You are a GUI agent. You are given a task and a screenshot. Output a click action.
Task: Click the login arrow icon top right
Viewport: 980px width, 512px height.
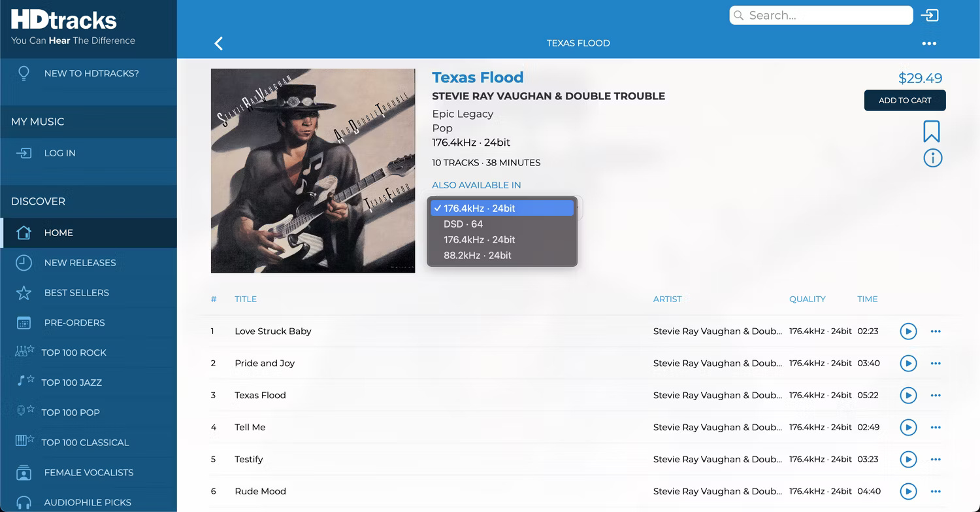point(930,14)
